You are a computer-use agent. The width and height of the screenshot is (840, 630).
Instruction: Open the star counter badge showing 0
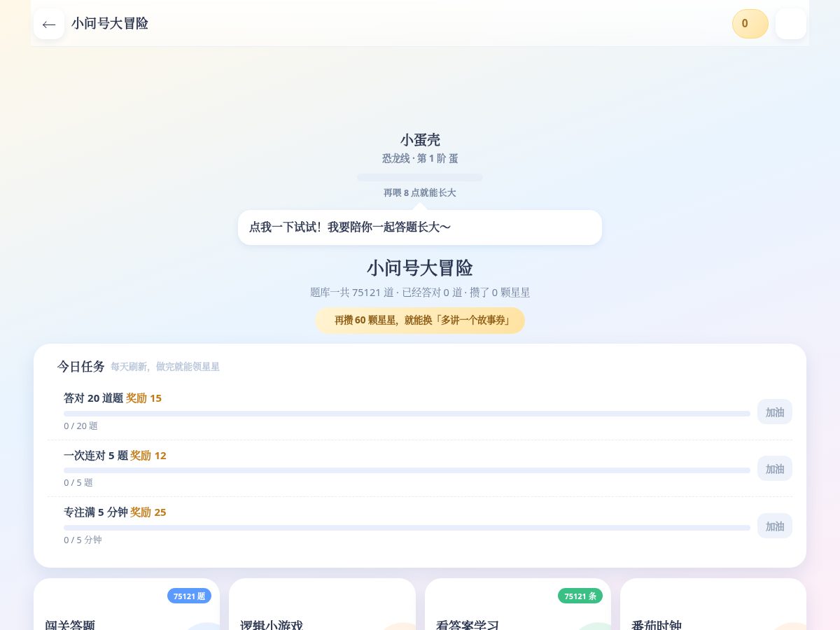point(750,24)
